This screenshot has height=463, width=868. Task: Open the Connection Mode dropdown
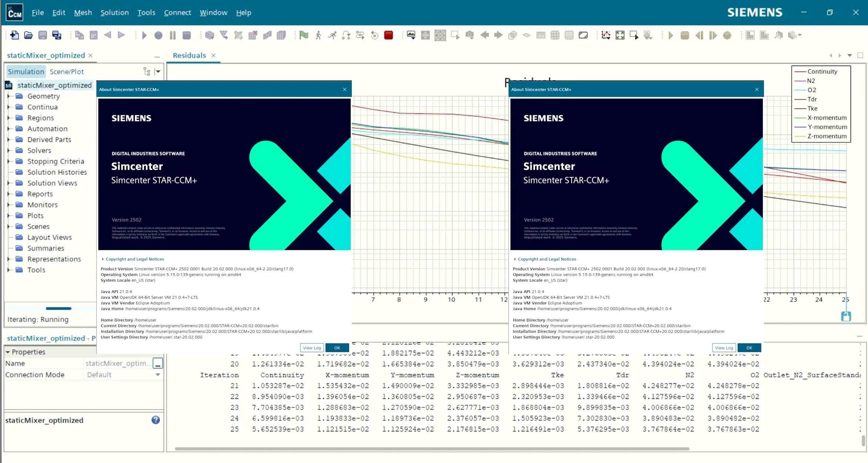pos(158,375)
